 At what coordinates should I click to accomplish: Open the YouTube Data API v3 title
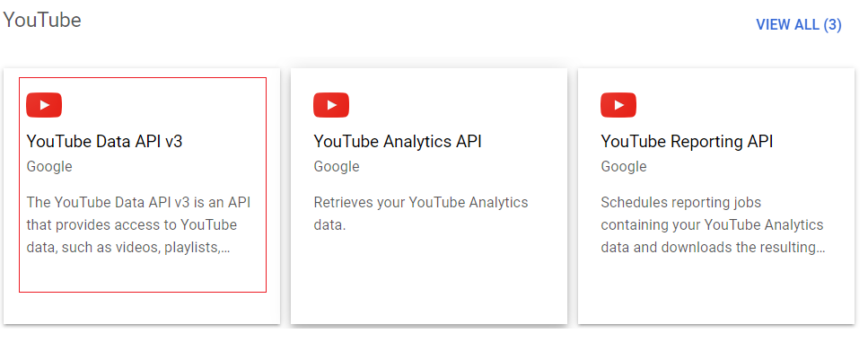click(x=104, y=142)
